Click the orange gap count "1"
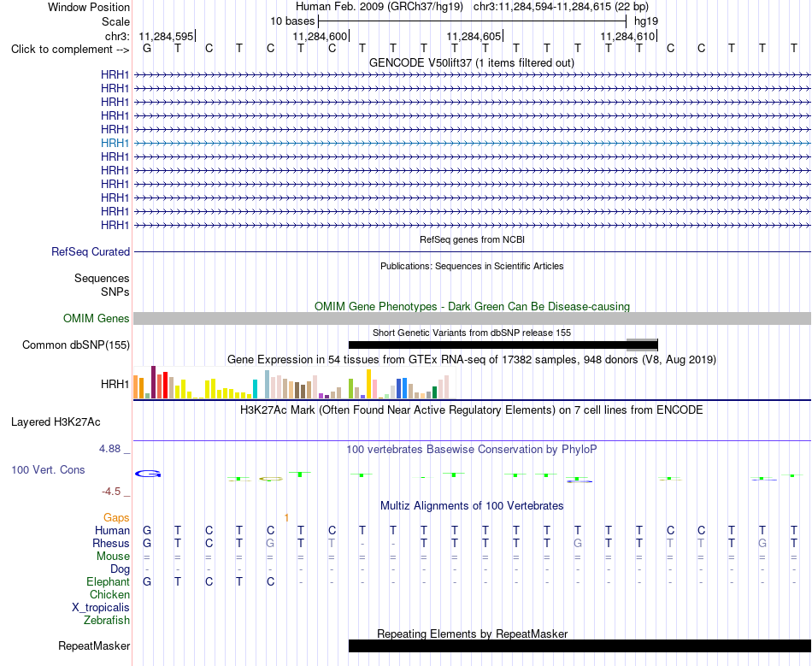 (286, 518)
